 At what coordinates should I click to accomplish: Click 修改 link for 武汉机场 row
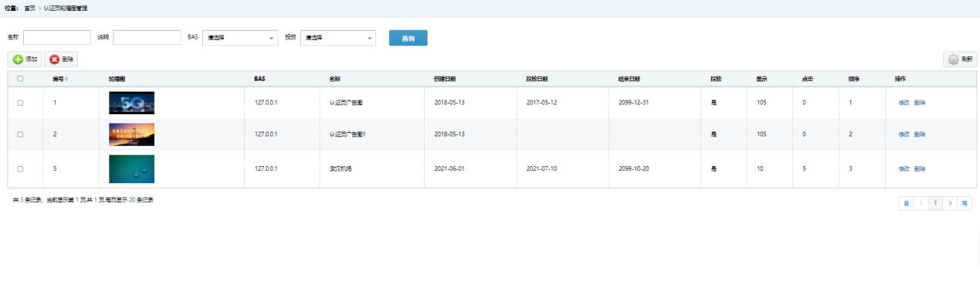pyautogui.click(x=904, y=168)
